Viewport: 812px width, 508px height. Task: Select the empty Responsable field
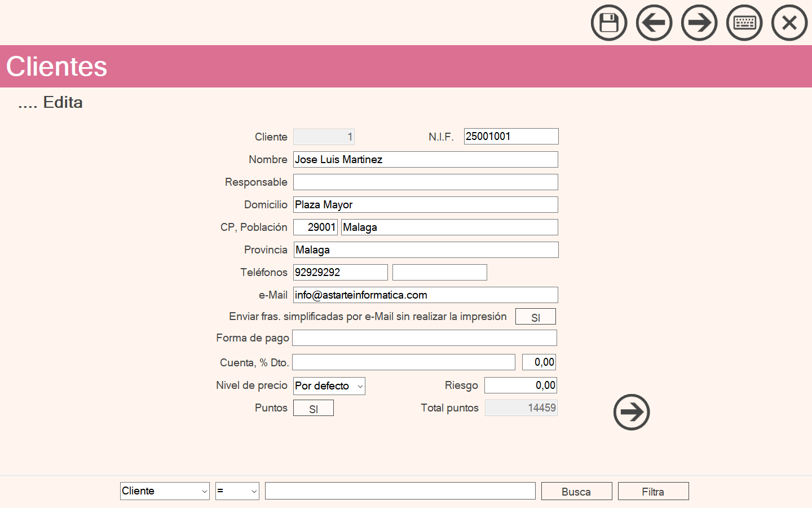(425, 182)
